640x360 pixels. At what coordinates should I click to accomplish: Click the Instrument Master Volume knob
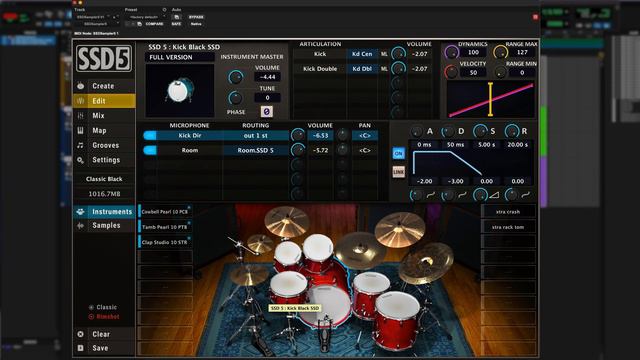[235, 77]
